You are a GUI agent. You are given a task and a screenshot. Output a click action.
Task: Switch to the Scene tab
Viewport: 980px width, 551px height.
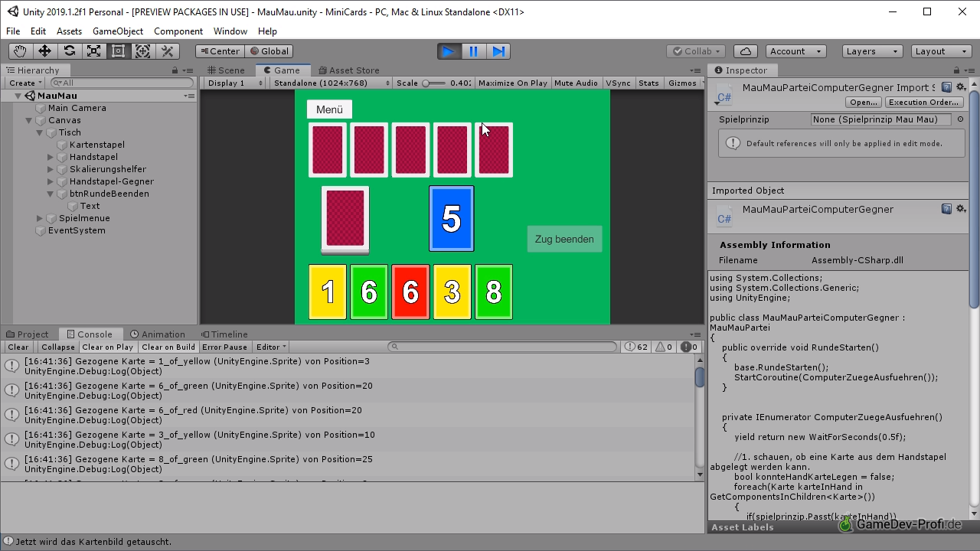[227, 70]
